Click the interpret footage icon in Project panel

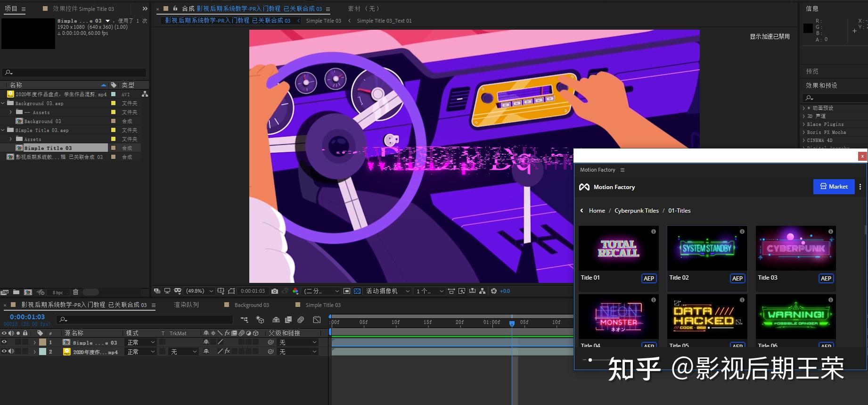pos(5,292)
